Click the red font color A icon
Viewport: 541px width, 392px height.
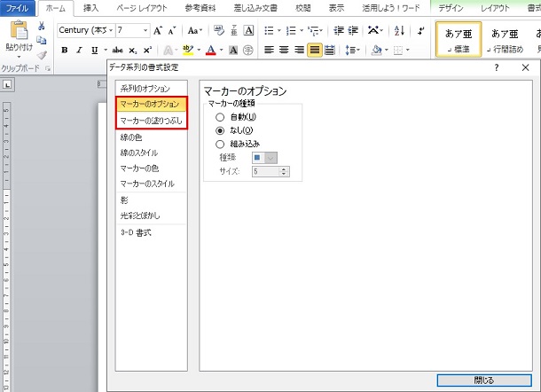click(211, 51)
